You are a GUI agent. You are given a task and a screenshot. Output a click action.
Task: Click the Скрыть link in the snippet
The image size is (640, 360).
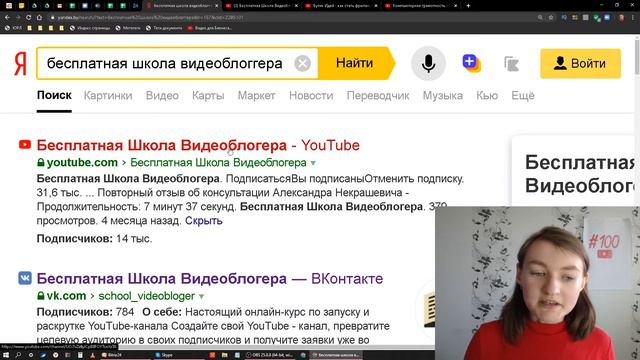coord(204,220)
